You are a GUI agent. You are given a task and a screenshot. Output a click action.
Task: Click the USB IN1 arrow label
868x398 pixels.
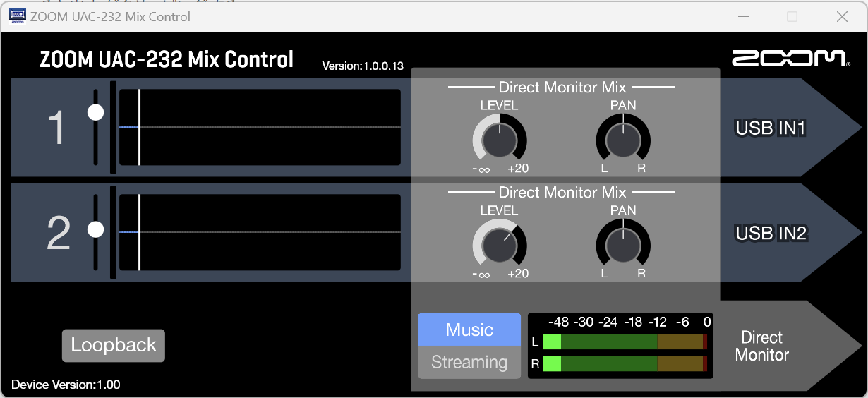pos(771,128)
